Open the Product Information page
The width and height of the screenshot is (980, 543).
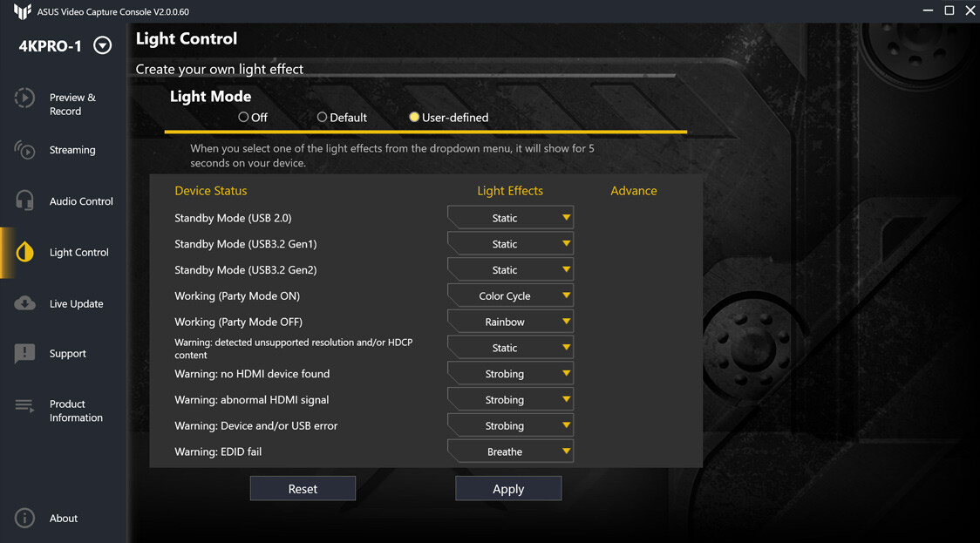[x=76, y=411]
